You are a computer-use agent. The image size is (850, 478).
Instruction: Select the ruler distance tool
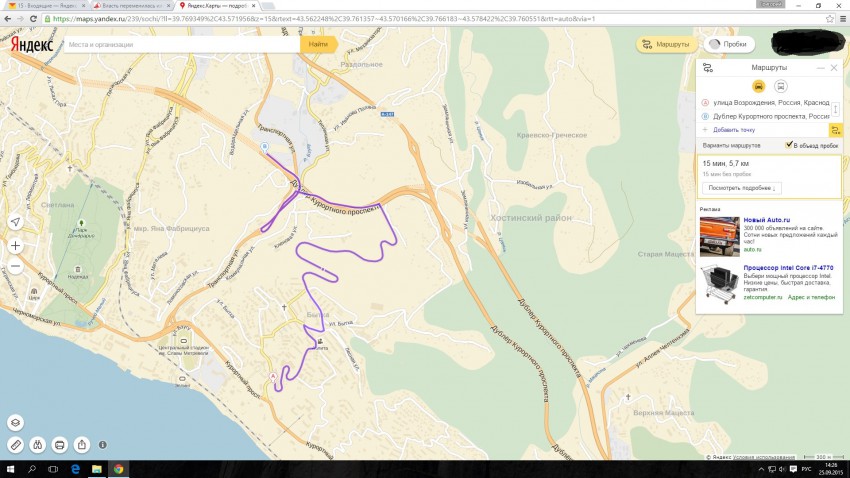click(x=16, y=444)
